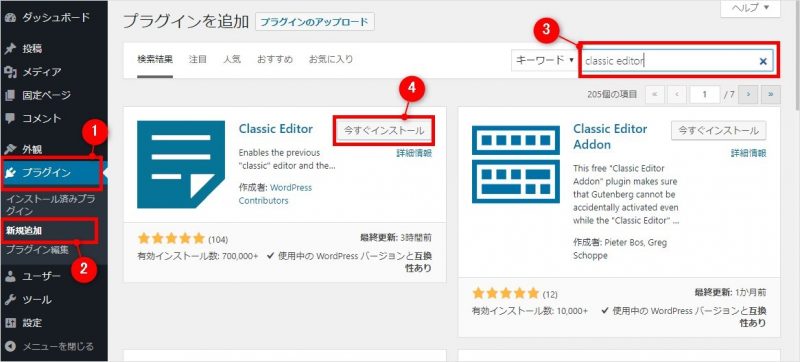
Task: Click the Settings (設定) icon
Action: [10, 323]
